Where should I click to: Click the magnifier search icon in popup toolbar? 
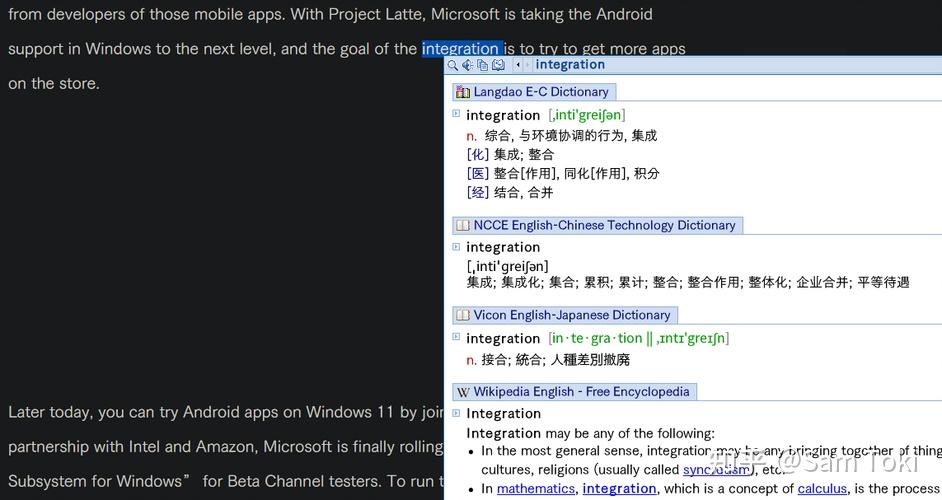click(452, 65)
